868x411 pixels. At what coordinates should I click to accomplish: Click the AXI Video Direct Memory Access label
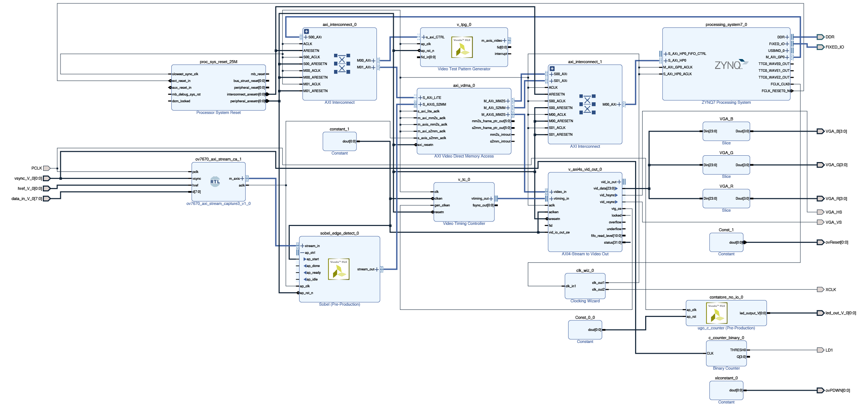pyautogui.click(x=464, y=156)
